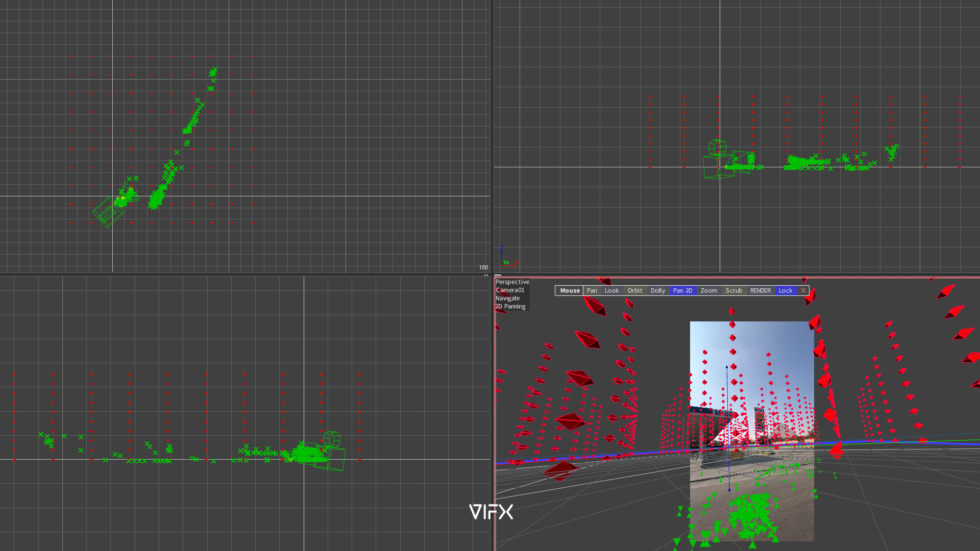Toggle the Pan 2D mode
The height and width of the screenshot is (551, 980).
[x=682, y=290]
